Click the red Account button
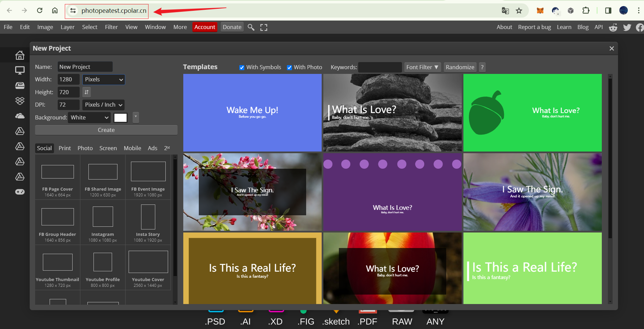Screen dimensions: 644x329 pyautogui.click(x=205, y=27)
